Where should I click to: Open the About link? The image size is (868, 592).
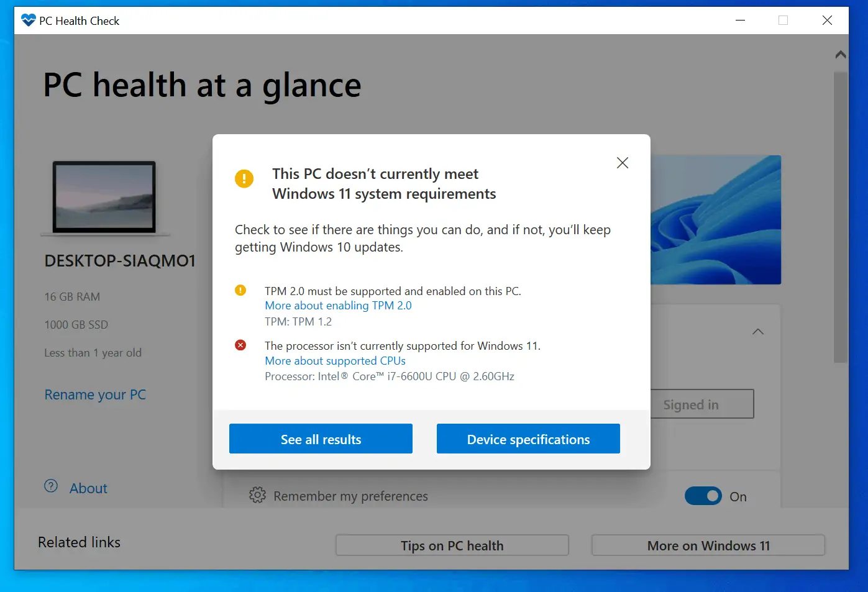pos(88,488)
